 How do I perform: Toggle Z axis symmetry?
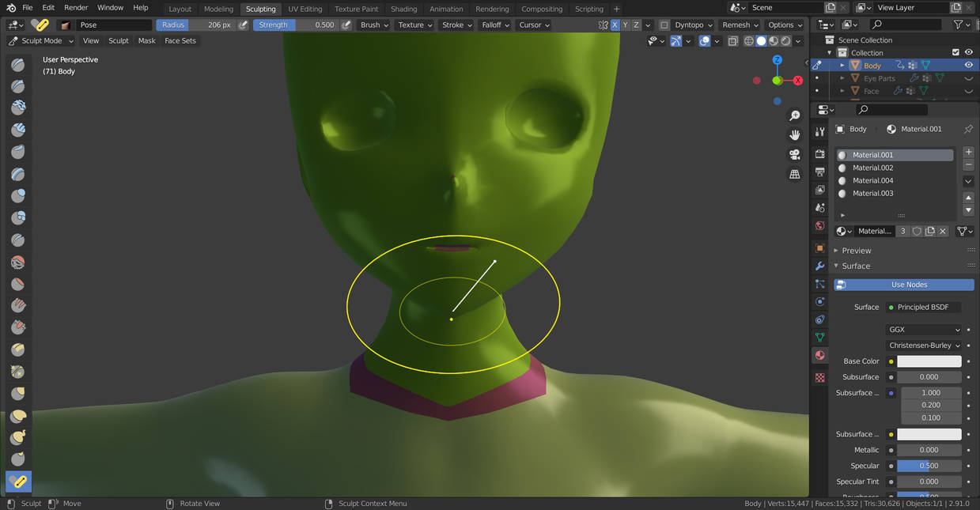pos(636,25)
